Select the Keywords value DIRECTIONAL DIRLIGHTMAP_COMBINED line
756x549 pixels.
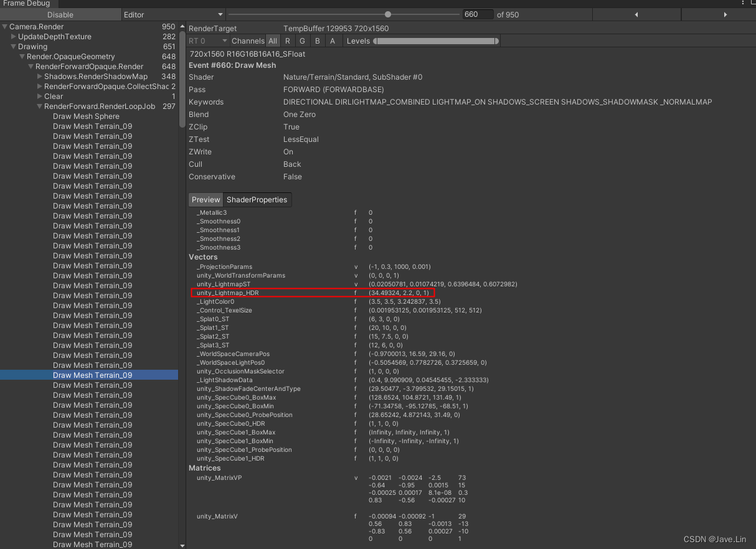[497, 102]
